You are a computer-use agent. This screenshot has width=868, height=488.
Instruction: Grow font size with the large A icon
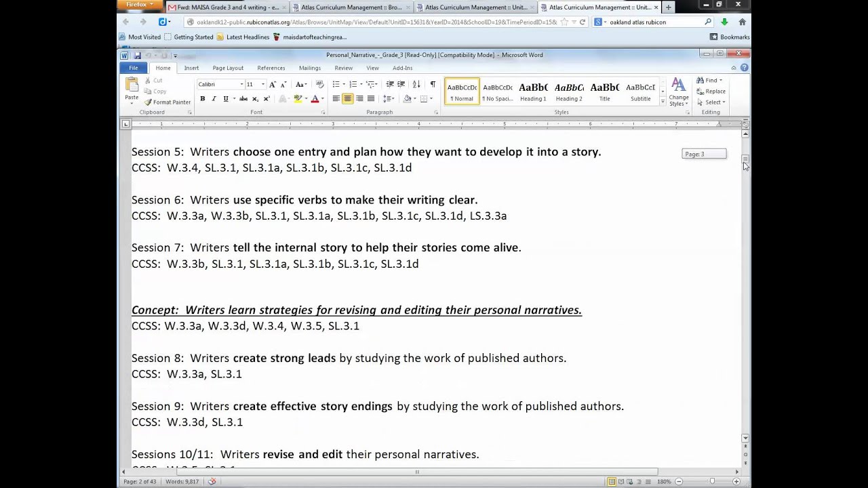tap(273, 84)
